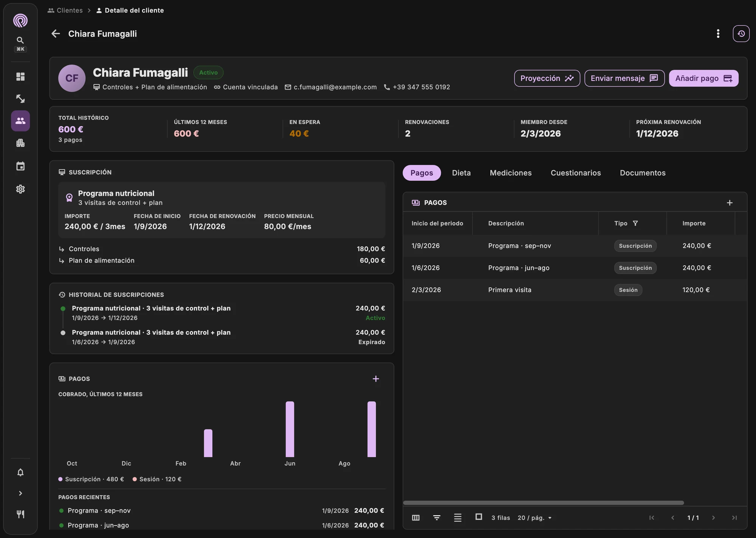Switch to the Cuestionarios tab
This screenshot has height=538, width=756.
[576, 173]
